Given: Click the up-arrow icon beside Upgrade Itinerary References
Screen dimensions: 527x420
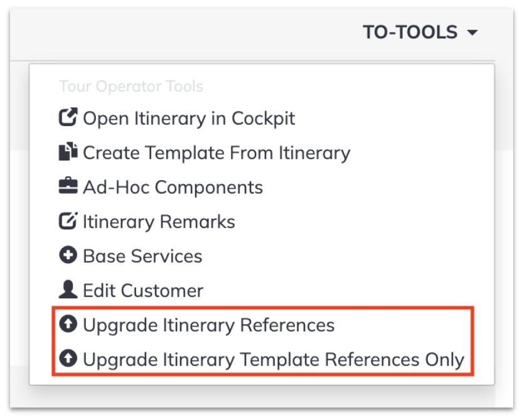Looking at the screenshot, I should (68, 324).
